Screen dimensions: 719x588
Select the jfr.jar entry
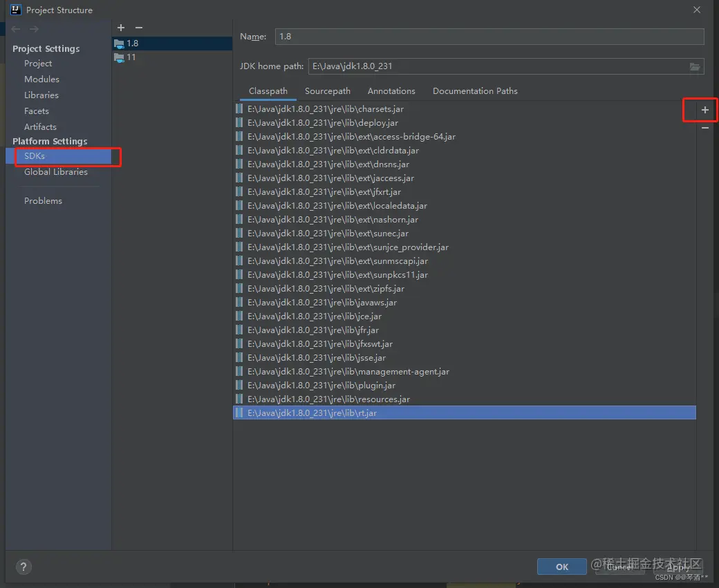[465, 330]
